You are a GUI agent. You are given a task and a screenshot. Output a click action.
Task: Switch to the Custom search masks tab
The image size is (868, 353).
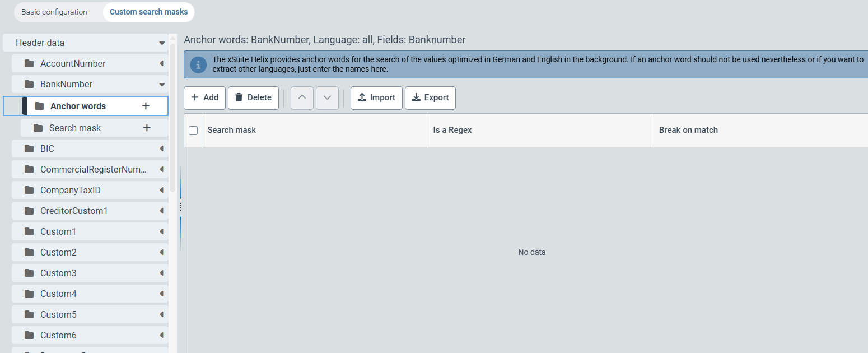pos(148,11)
